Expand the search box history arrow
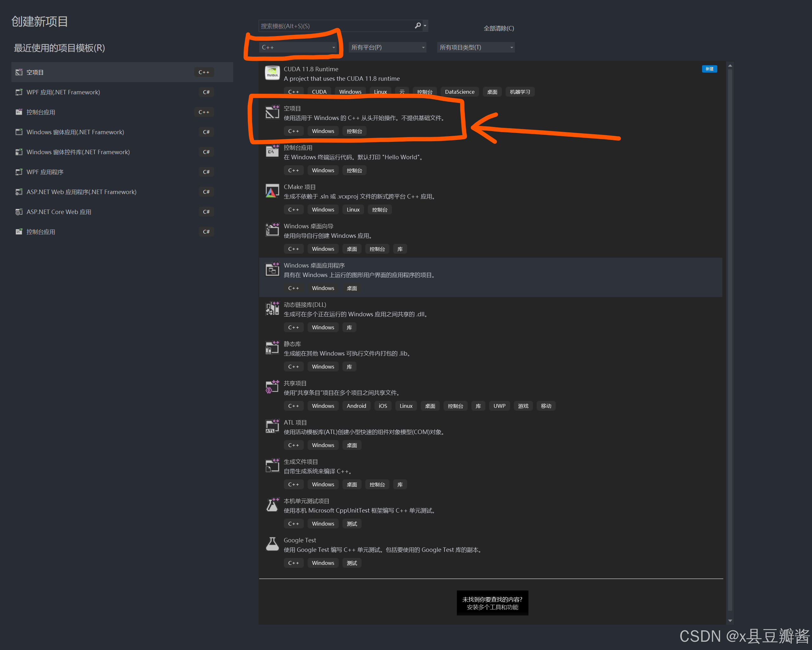 click(425, 26)
